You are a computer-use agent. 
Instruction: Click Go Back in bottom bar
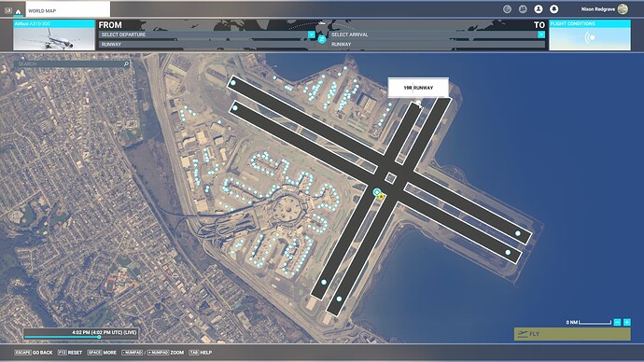(34, 353)
